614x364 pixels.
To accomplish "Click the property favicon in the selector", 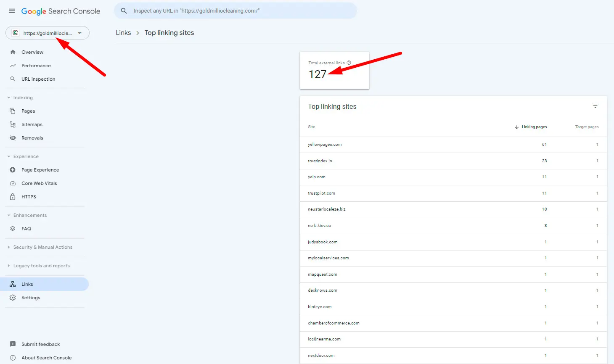I will pyautogui.click(x=16, y=33).
